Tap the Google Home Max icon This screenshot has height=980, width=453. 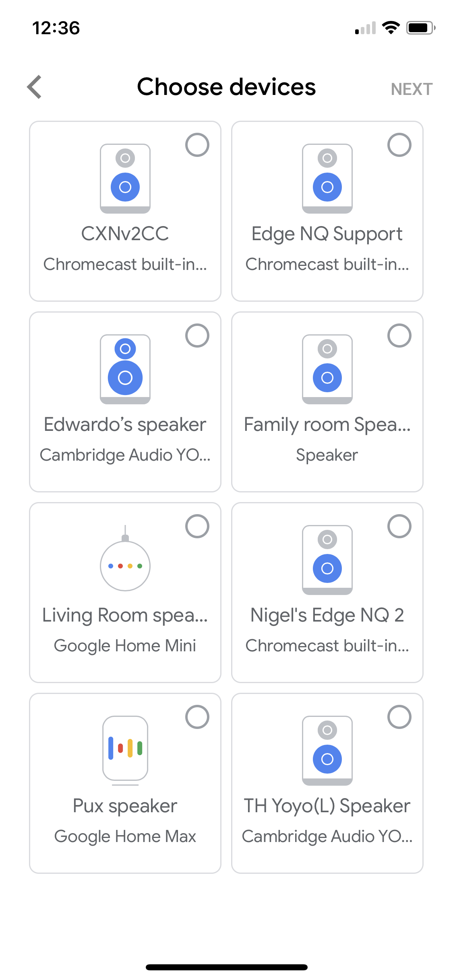[125, 749]
